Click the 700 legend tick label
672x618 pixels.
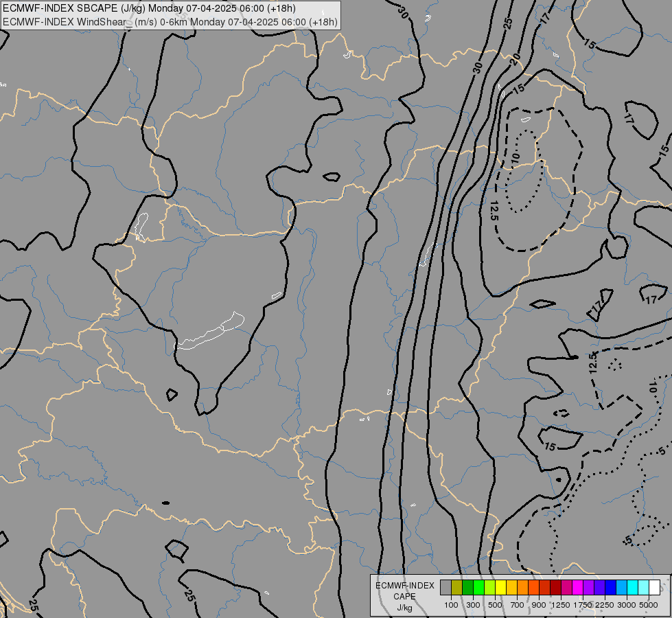pos(518,605)
